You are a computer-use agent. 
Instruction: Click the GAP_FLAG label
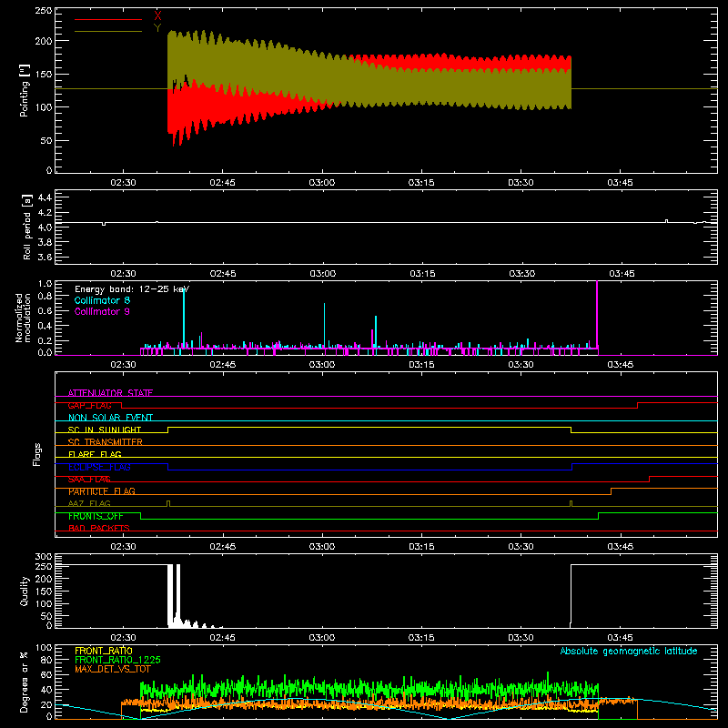pyautogui.click(x=89, y=405)
